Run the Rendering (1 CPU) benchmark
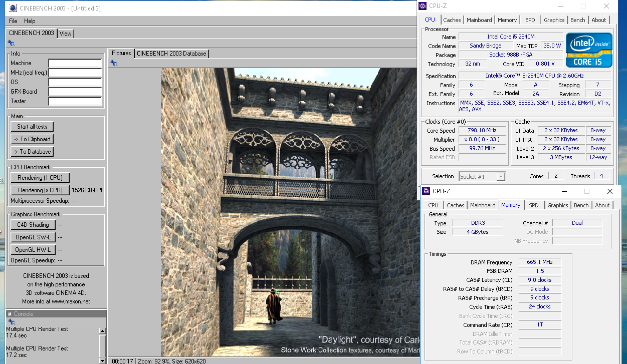 [40, 178]
